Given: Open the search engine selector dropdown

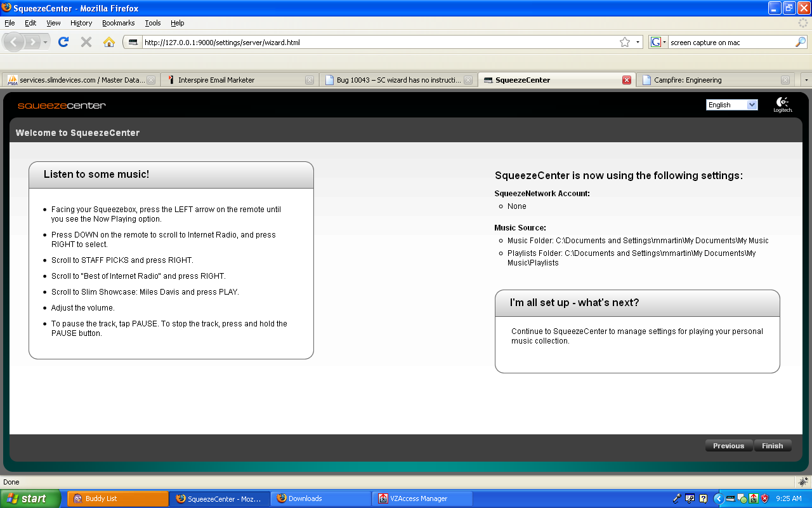Looking at the screenshot, I should pos(658,43).
